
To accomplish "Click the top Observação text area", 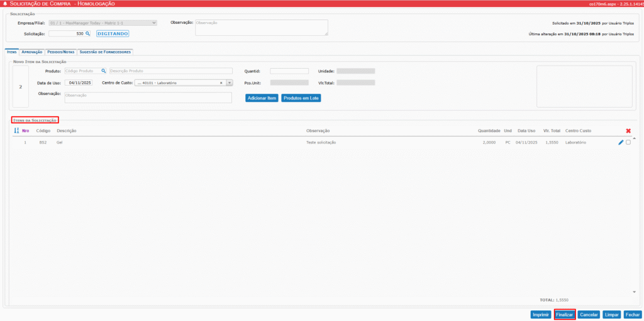I will tap(261, 28).
